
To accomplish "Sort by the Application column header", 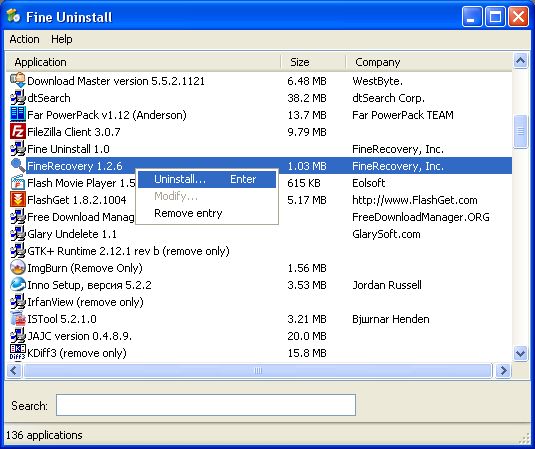I will pos(143,62).
